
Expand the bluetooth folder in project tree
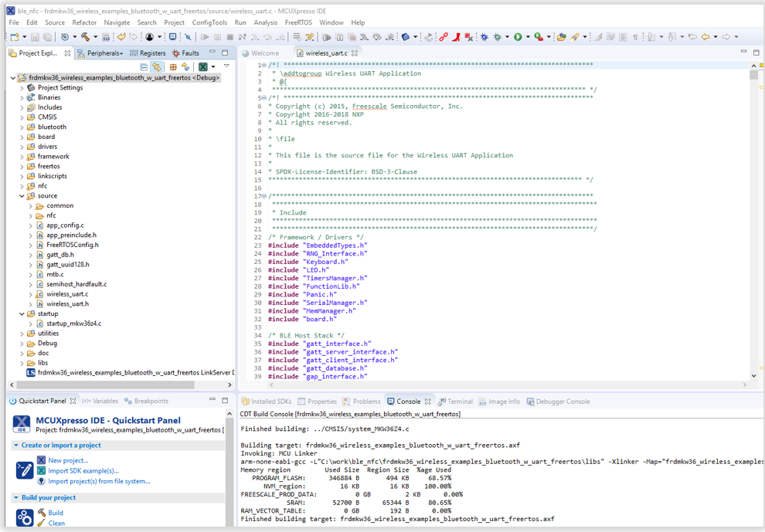[22, 127]
